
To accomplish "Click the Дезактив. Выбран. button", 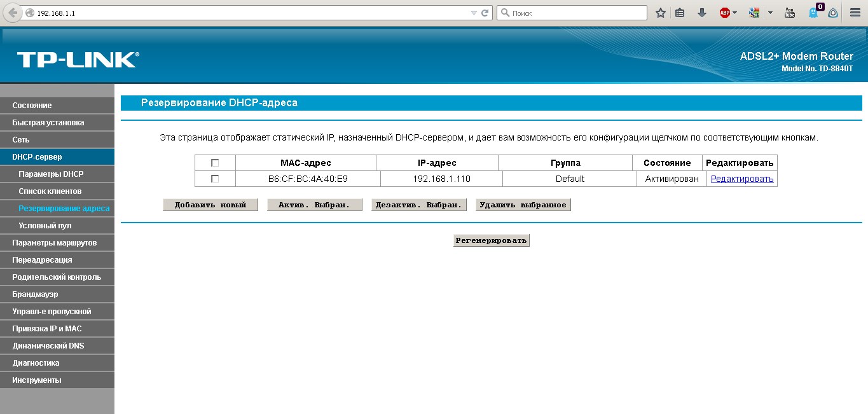I will (x=418, y=205).
